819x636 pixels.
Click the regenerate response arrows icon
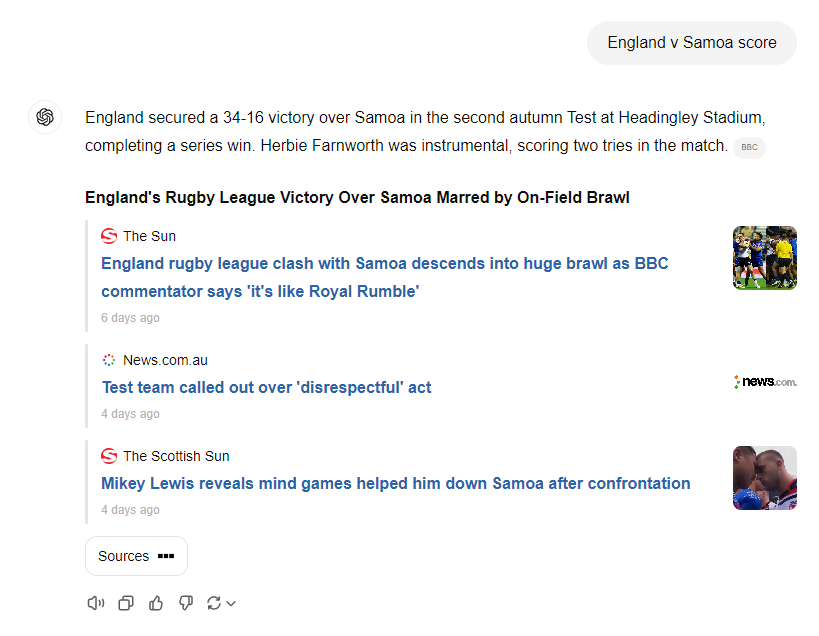pyautogui.click(x=213, y=603)
